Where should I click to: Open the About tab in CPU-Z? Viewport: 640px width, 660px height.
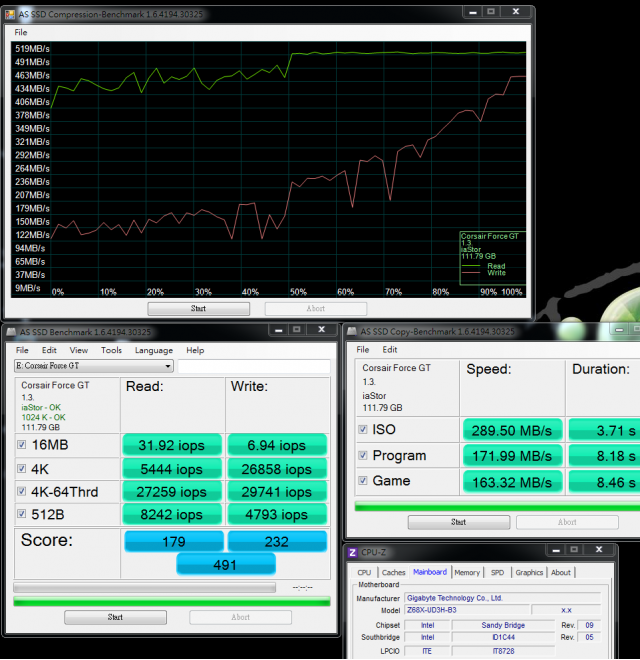pyautogui.click(x=561, y=572)
